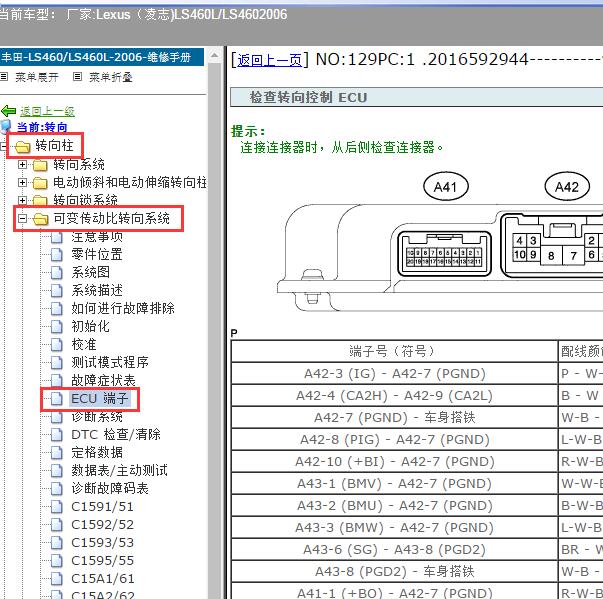Click the document icon beside 系统描述
Viewport: 603px width, 599px height.
tap(57, 291)
